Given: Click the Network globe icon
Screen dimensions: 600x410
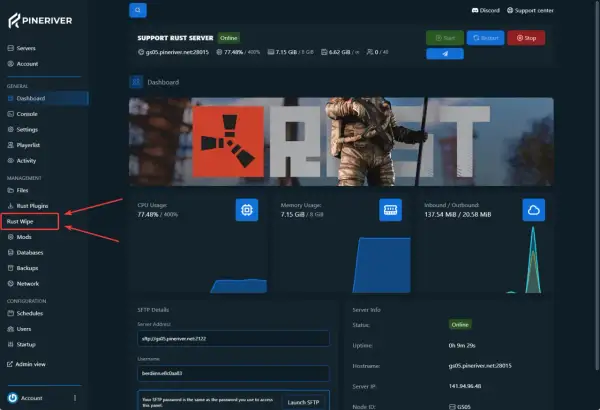Looking at the screenshot, I should (x=10, y=284).
